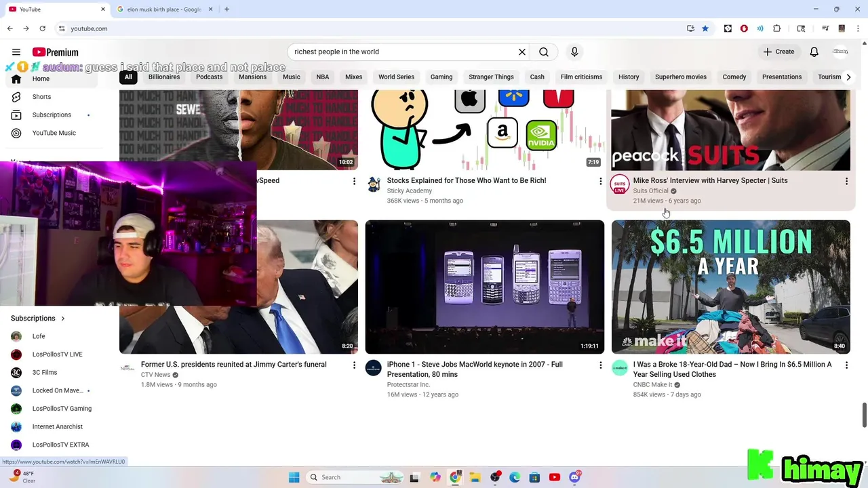The width and height of the screenshot is (868, 488).
Task: Select the All filter chip
Action: click(128, 77)
